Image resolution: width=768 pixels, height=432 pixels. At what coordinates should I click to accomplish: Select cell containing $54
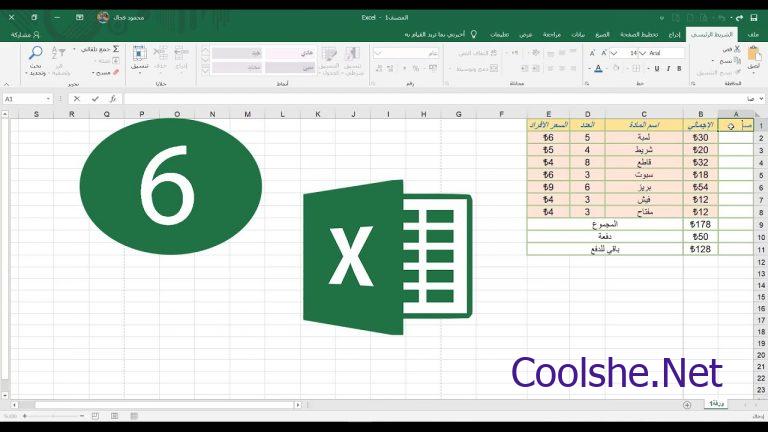click(x=700, y=187)
